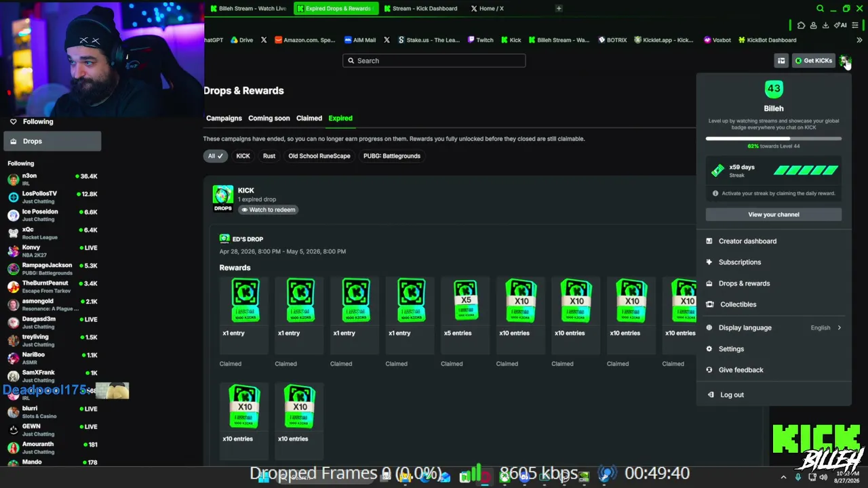Click Log out in the profile menu
The height and width of the screenshot is (488, 868).
point(774,394)
